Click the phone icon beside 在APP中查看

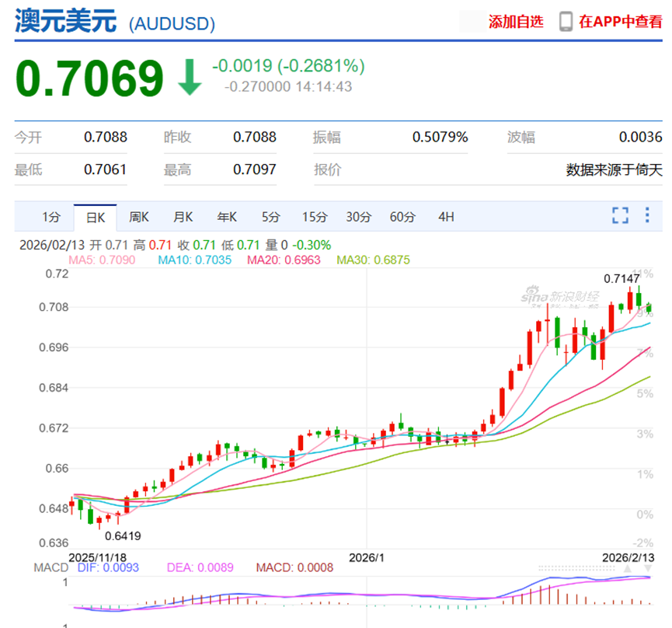566,22
